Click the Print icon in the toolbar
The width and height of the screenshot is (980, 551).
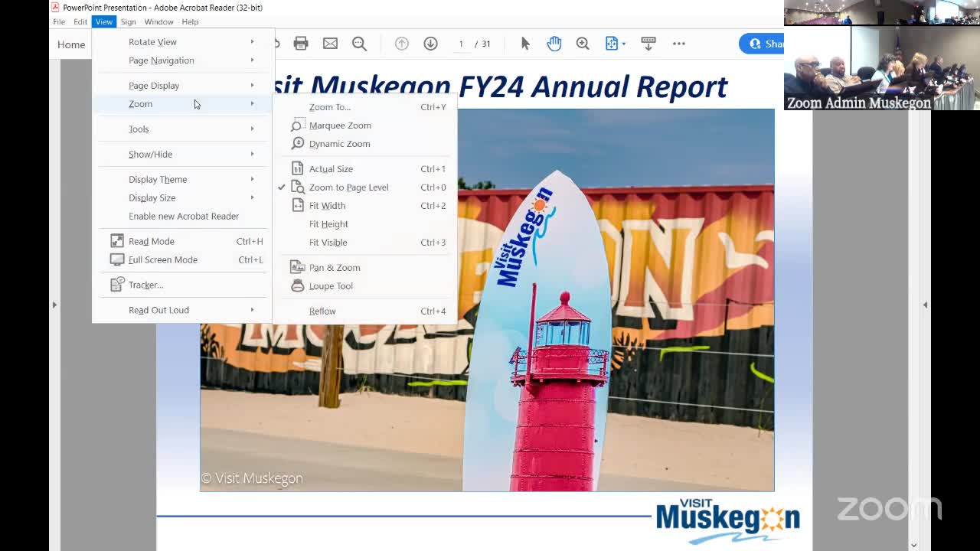[301, 44]
